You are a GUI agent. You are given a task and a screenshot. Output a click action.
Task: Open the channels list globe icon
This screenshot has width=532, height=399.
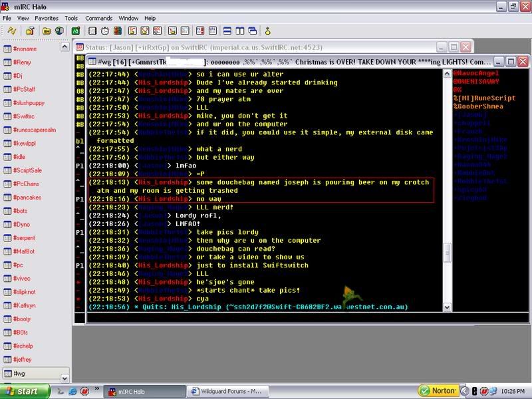(59, 31)
